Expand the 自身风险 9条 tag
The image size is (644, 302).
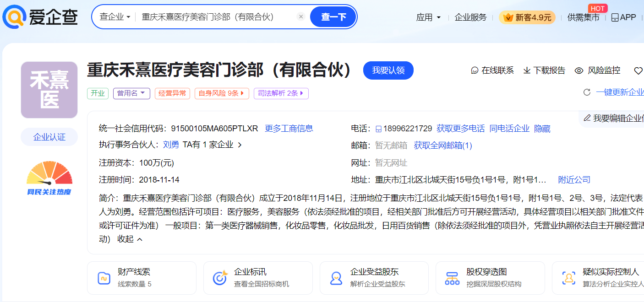tap(222, 93)
